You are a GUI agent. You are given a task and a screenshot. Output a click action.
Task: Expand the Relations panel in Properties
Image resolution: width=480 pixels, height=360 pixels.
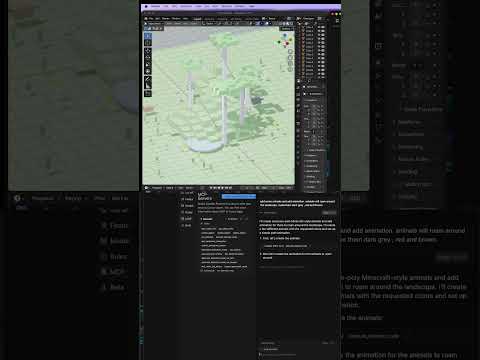coord(312,155)
